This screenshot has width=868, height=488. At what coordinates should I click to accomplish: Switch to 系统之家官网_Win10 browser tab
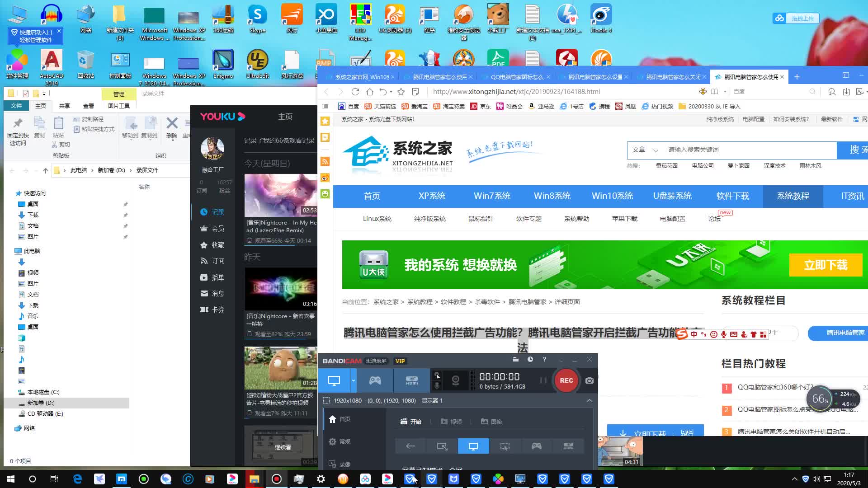point(362,77)
